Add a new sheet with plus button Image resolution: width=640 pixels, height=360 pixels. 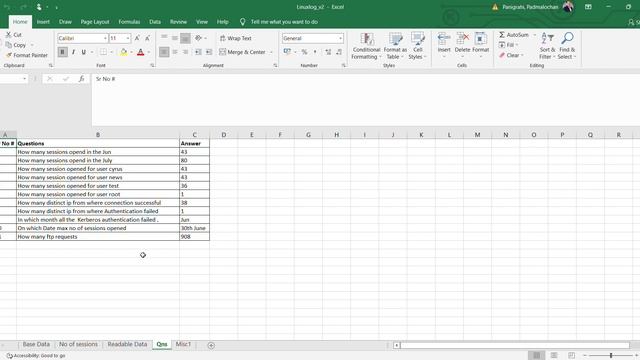[211, 345]
